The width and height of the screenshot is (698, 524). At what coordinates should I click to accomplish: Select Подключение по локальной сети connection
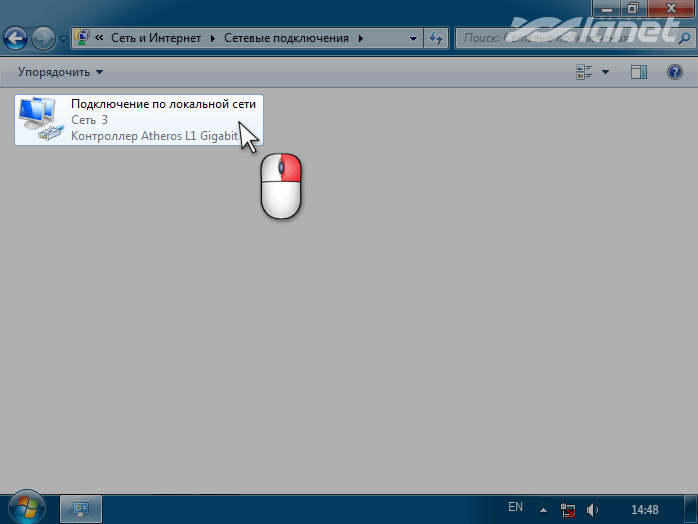tap(139, 119)
